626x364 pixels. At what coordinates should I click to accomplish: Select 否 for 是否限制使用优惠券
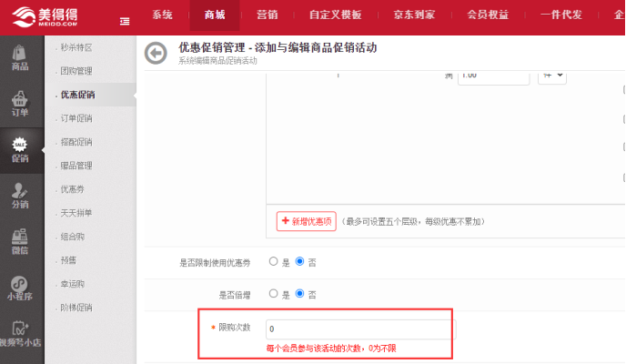point(299,261)
